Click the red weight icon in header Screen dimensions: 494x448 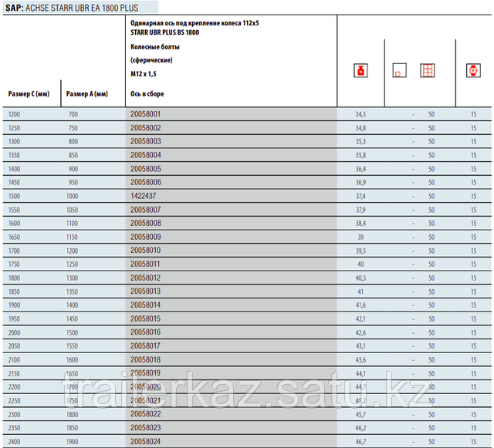[x=360, y=70]
